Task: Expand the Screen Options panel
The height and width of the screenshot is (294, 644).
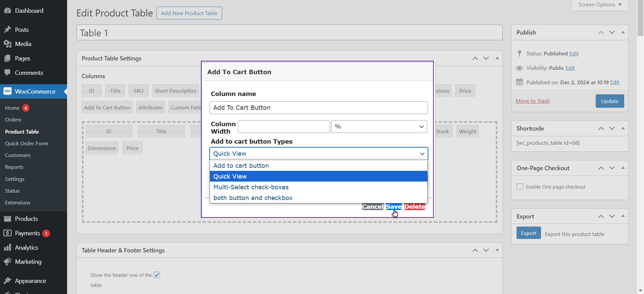Action: point(600,5)
